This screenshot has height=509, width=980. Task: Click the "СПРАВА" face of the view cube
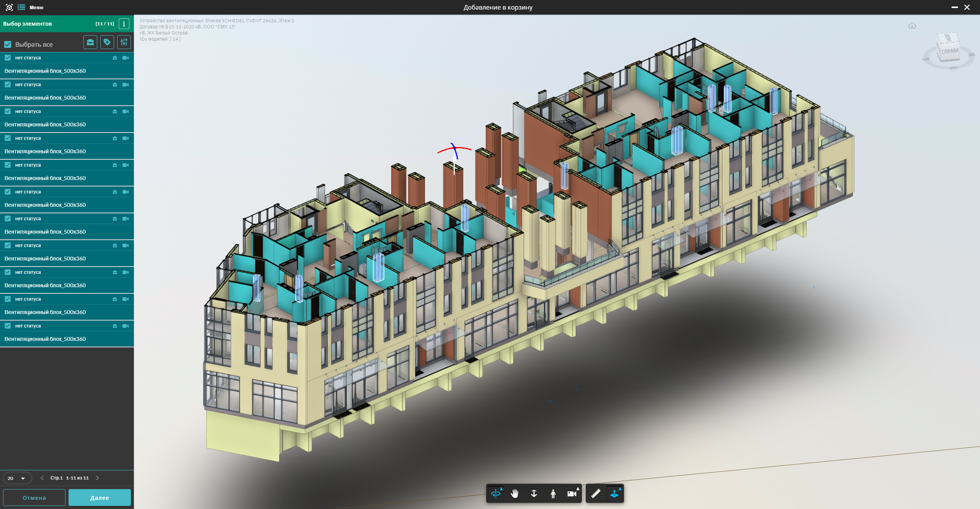pyautogui.click(x=950, y=51)
